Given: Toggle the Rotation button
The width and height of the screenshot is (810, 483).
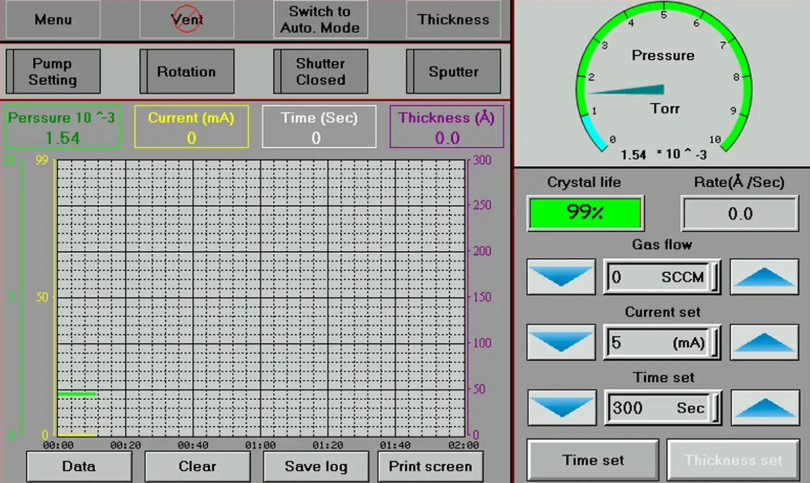Looking at the screenshot, I should click(x=186, y=71).
